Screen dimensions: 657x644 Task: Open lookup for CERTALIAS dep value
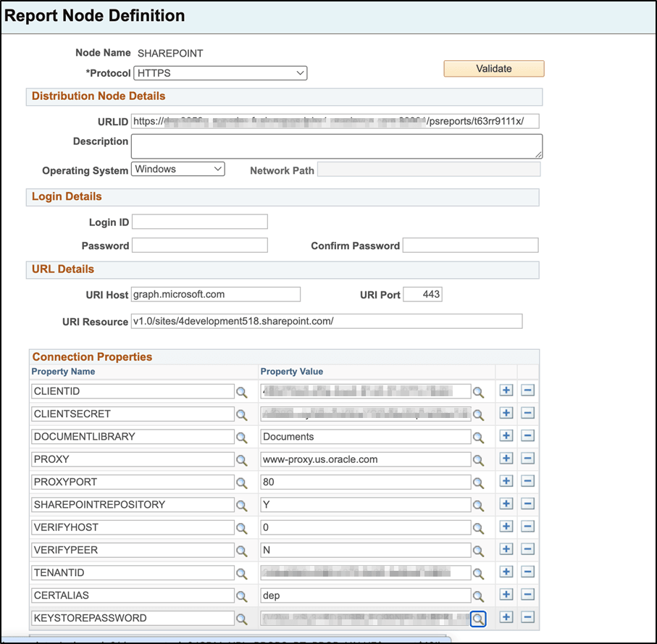tap(478, 595)
